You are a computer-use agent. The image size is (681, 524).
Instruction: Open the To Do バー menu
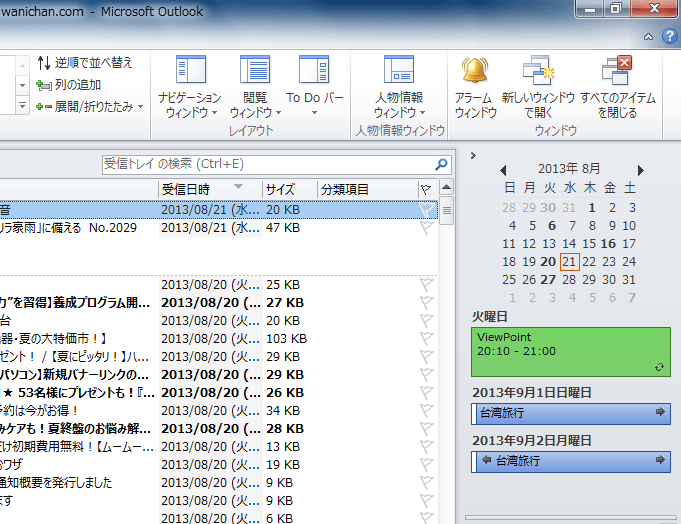(314, 86)
